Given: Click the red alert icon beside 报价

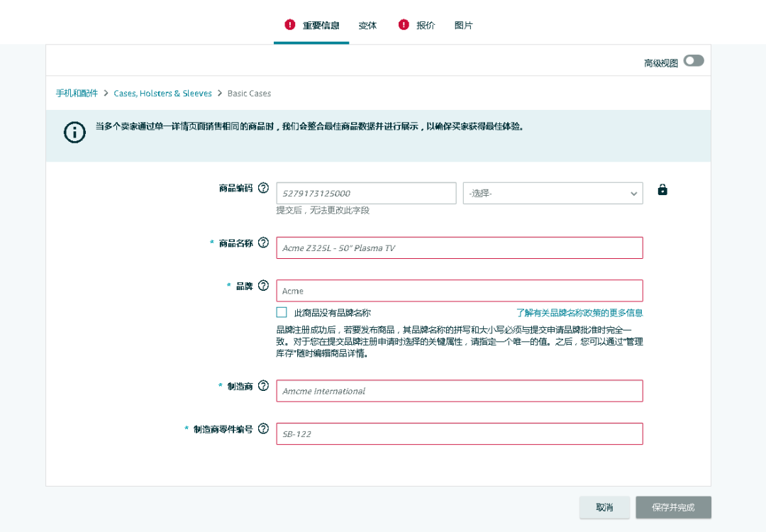Looking at the screenshot, I should [x=402, y=24].
